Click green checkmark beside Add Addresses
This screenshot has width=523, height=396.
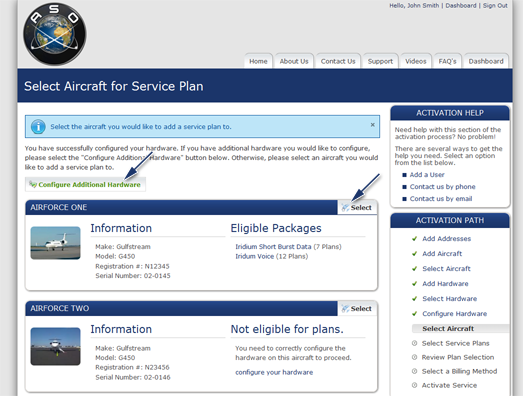(x=415, y=239)
